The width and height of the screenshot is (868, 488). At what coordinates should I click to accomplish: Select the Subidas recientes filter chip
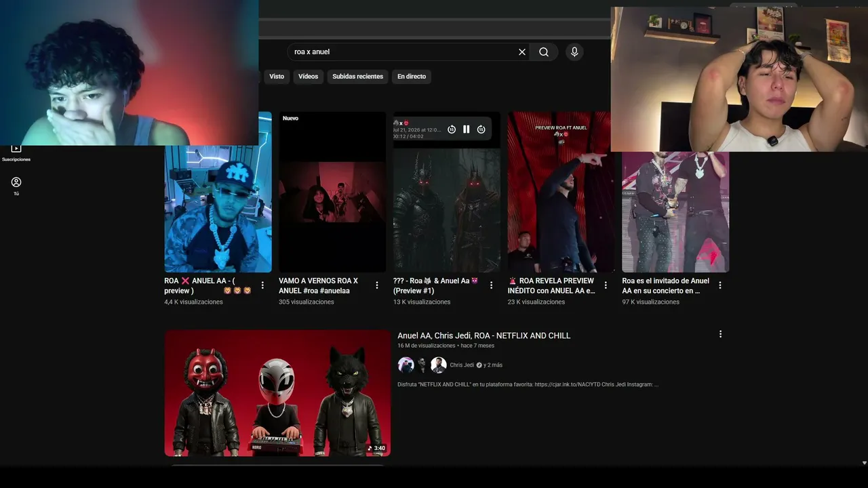tap(357, 77)
